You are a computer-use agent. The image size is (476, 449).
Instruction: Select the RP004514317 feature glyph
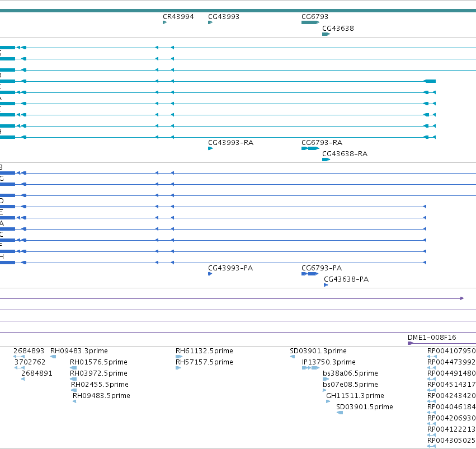coord(431,390)
